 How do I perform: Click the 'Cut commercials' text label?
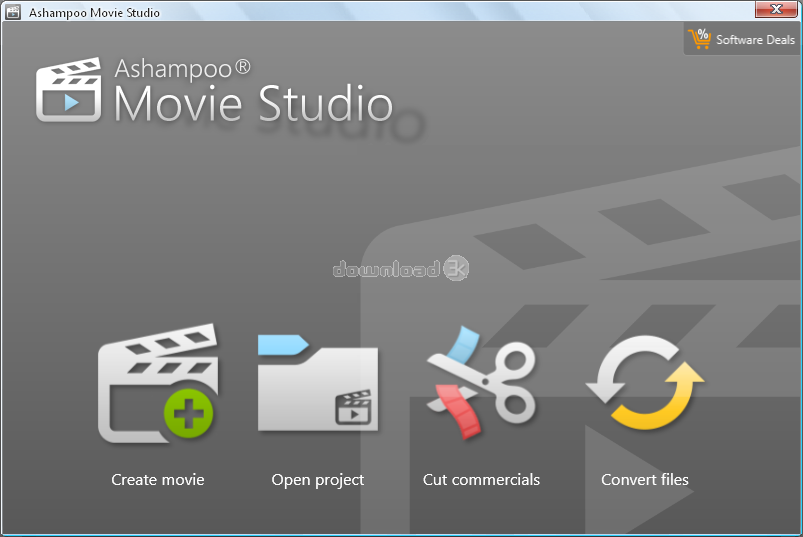tap(481, 480)
